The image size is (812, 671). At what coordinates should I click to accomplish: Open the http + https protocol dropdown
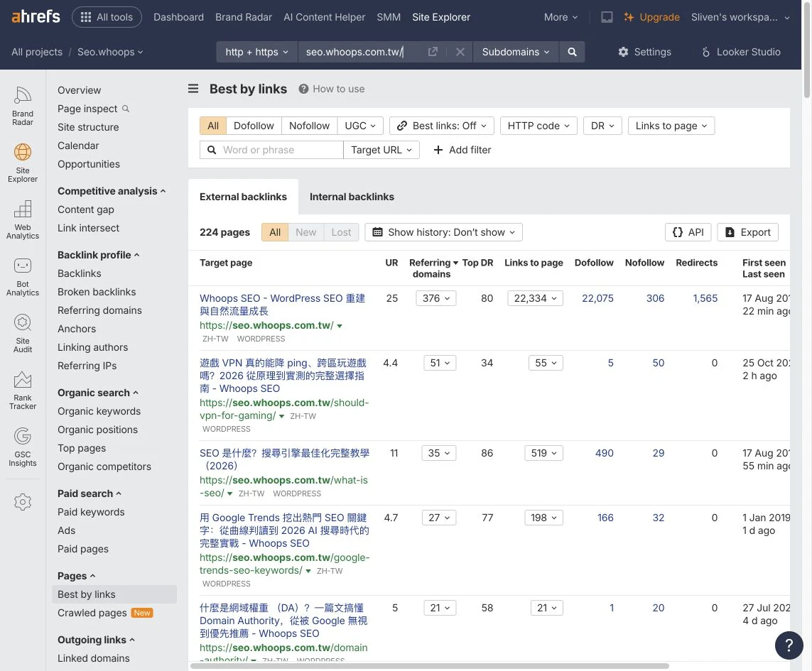[257, 52]
